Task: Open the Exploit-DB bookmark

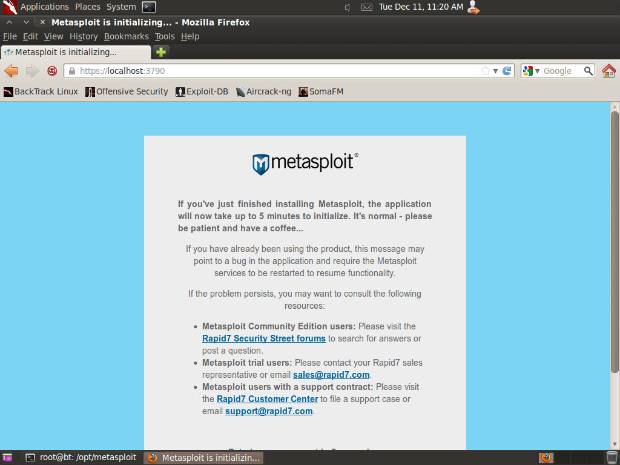Action: [202, 91]
